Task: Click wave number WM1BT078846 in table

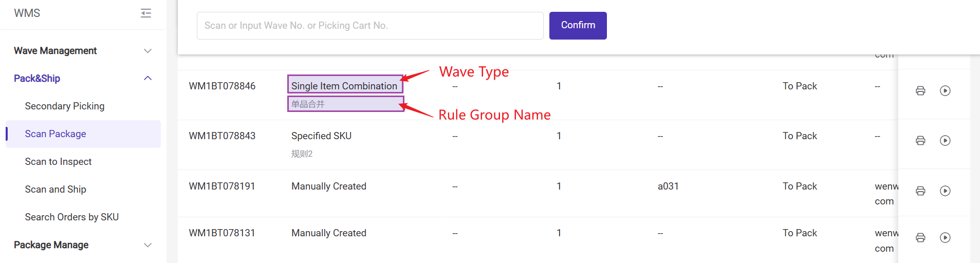Action: click(222, 86)
